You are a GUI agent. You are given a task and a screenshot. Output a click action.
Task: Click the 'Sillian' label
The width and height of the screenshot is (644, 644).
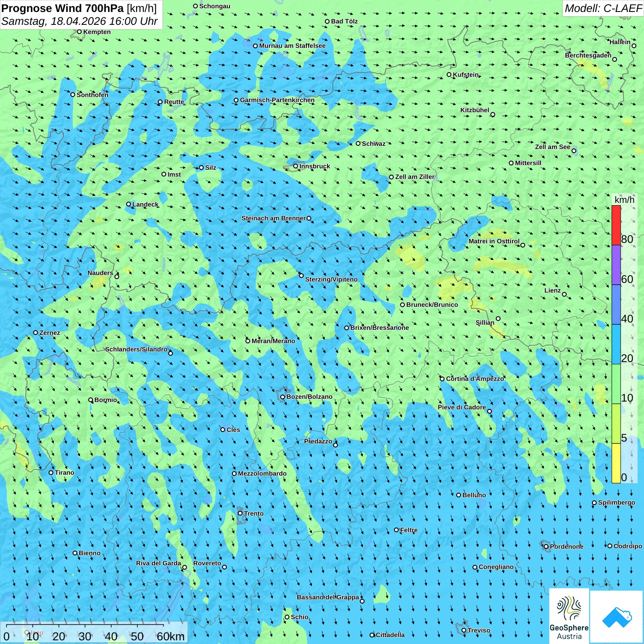point(485,322)
